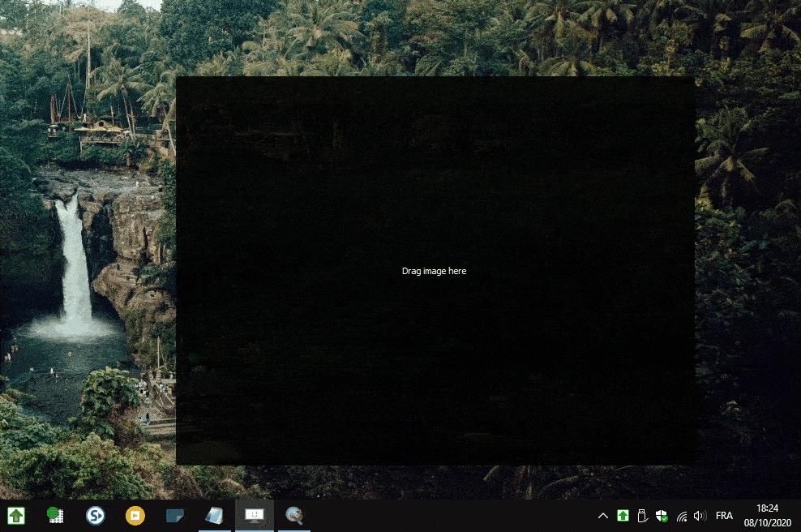Viewport: 801px width, 532px height.
Task: Open the clock showing 18:24 08/10/2020
Action: (767, 516)
